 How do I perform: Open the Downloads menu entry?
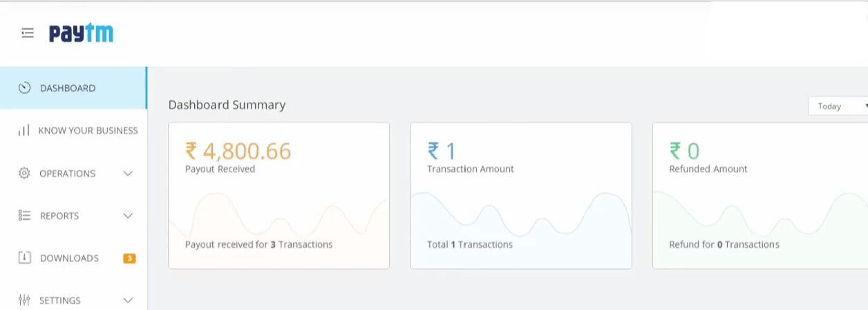(69, 257)
